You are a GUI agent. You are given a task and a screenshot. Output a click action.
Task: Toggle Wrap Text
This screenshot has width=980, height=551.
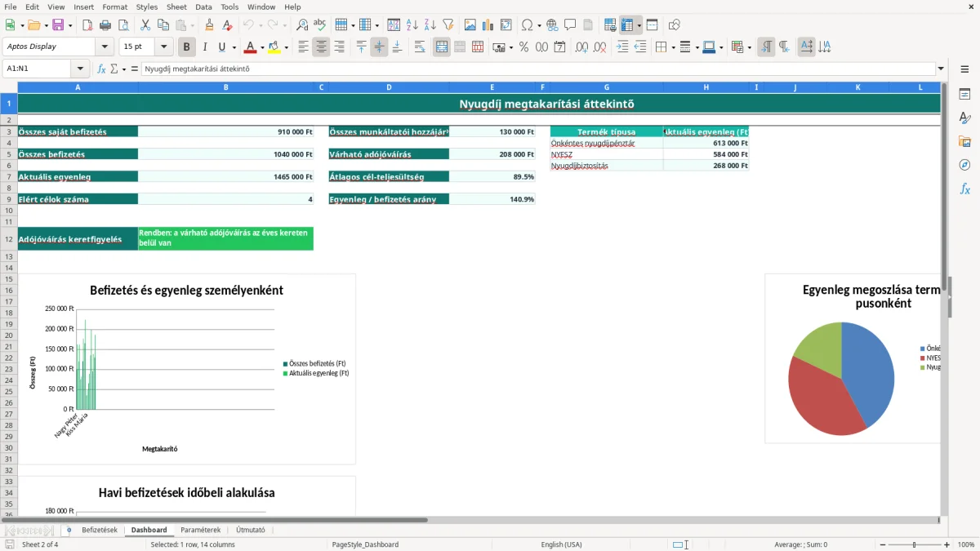click(420, 47)
